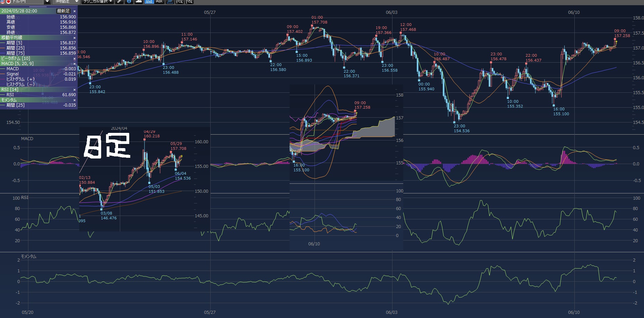
Task: Switch price display to Bid
Action: pyautogui.click(x=149, y=1)
